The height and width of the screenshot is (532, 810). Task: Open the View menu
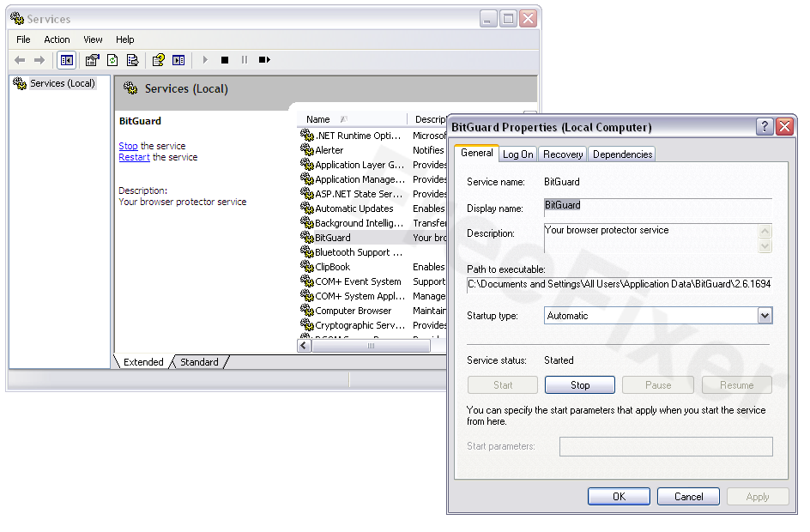click(x=93, y=39)
